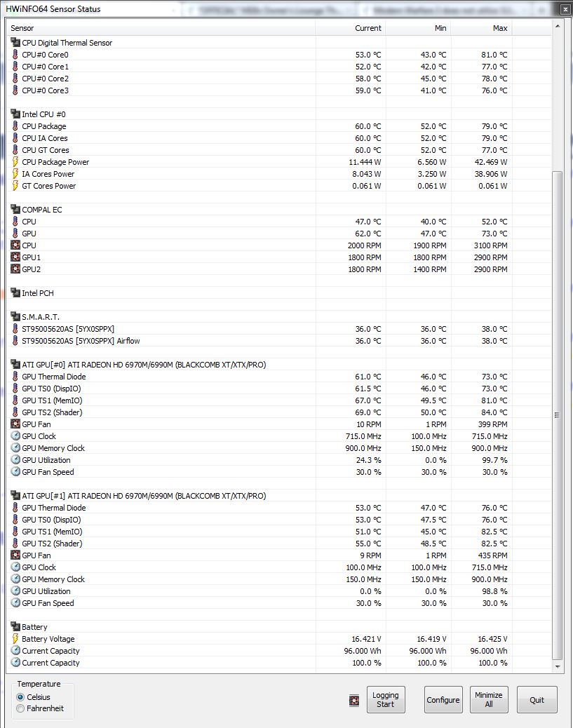This screenshot has width=573, height=728.
Task: Click the scrollbar down arrow
Action: (557, 667)
